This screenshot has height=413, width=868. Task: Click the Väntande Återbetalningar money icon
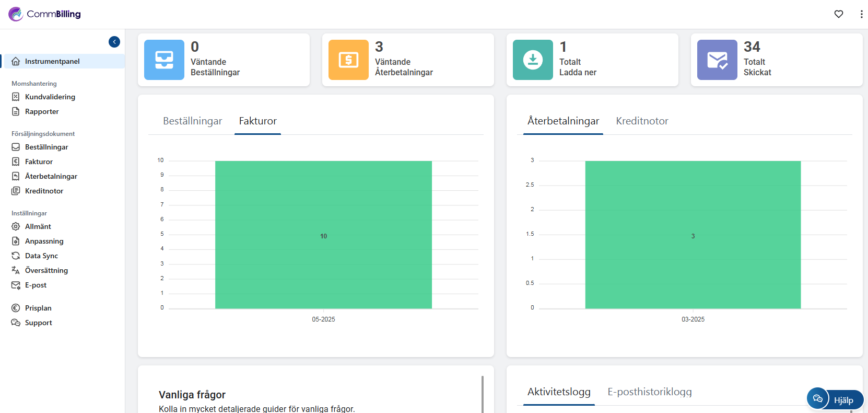(348, 60)
